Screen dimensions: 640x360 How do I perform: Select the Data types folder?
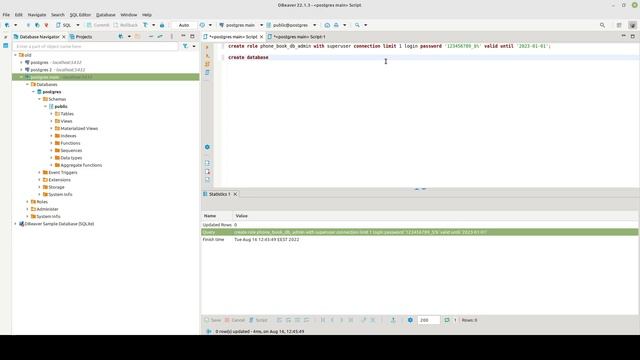pos(69,158)
